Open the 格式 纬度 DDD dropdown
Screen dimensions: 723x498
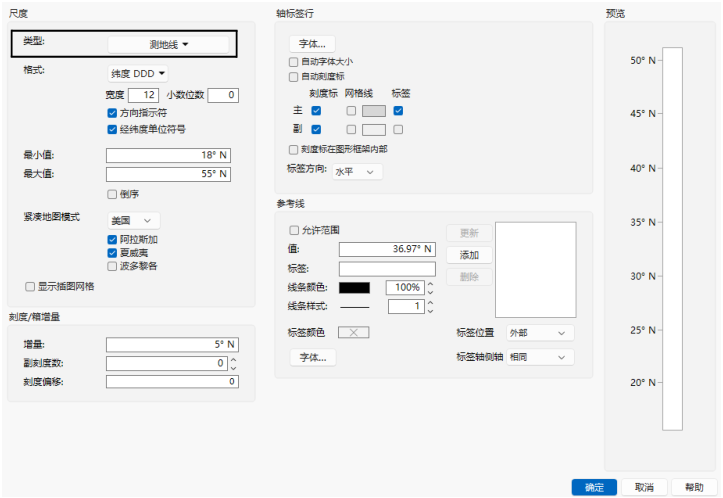click(137, 73)
